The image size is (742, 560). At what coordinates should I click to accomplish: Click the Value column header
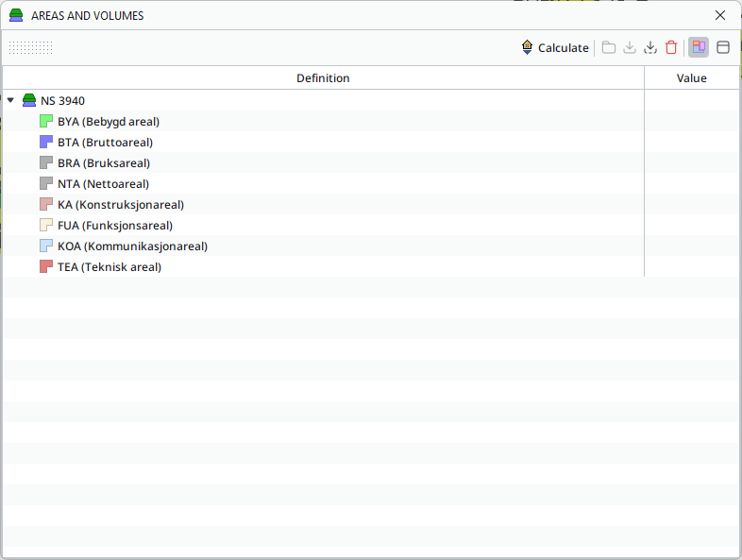[x=692, y=78]
